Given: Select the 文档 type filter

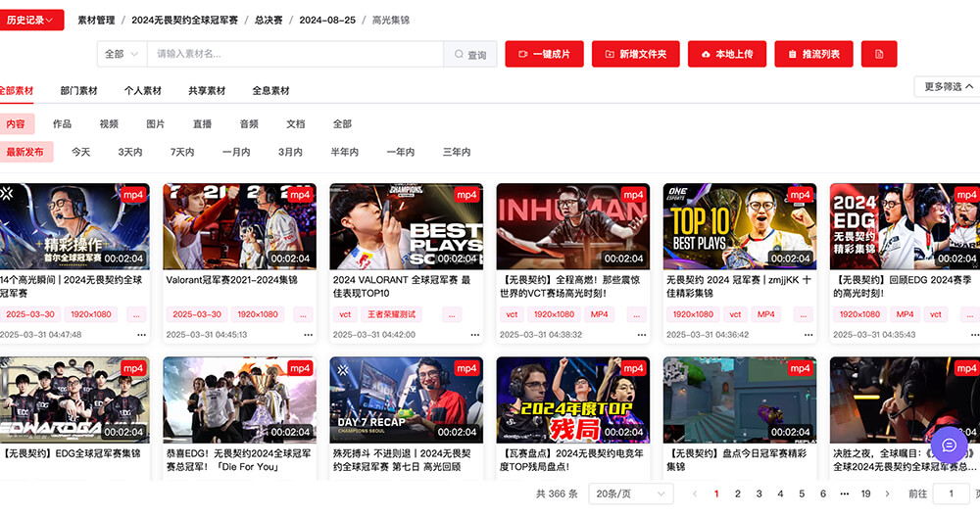Looking at the screenshot, I should pyautogui.click(x=296, y=124).
